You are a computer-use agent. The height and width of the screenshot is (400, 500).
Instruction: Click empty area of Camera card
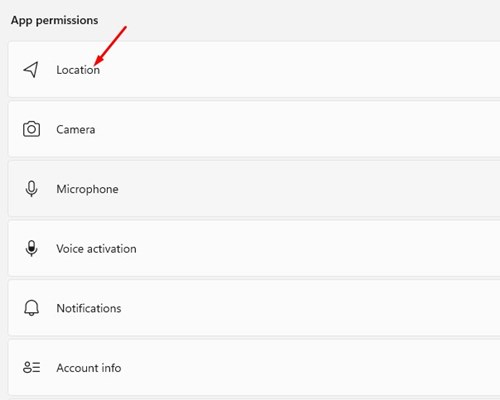(x=300, y=129)
